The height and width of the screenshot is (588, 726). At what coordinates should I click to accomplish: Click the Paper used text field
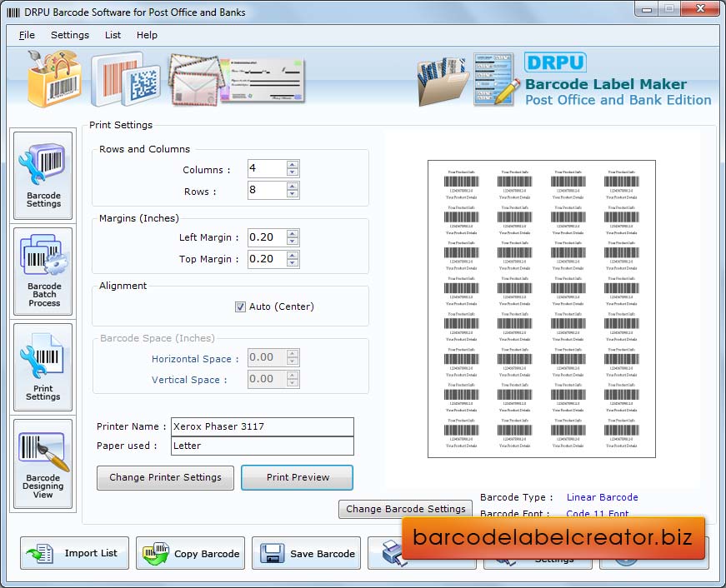tap(263, 446)
